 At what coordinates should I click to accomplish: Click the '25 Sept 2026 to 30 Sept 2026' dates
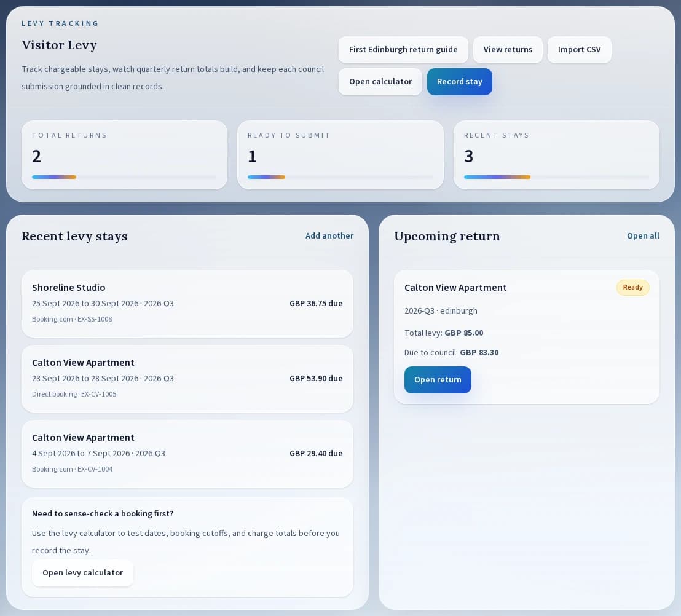(x=85, y=304)
